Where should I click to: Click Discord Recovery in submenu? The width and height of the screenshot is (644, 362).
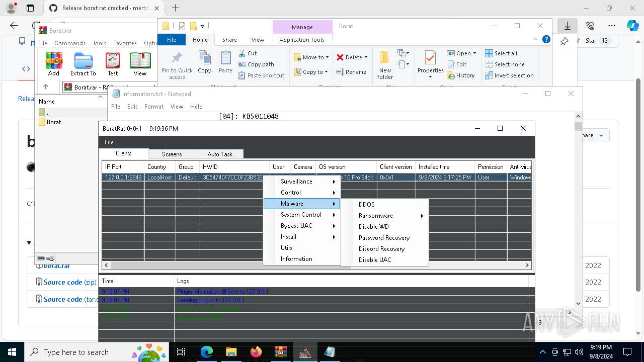tap(385, 249)
